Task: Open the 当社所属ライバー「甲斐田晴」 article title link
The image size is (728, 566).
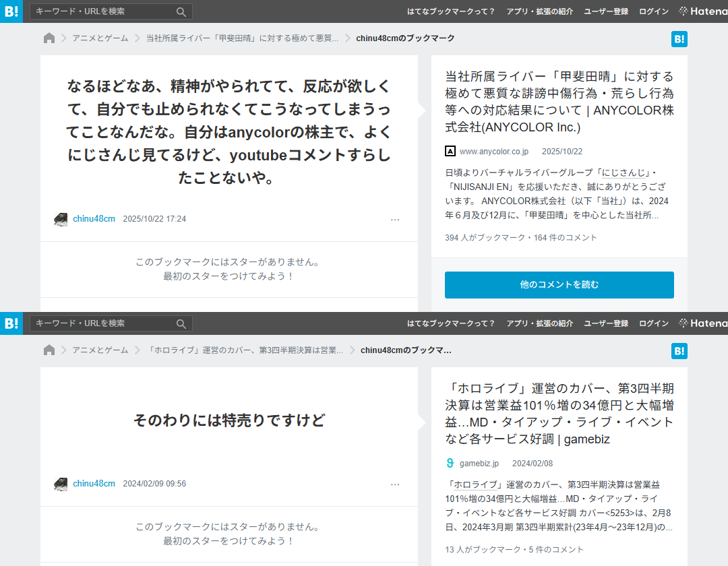Action: coord(559,102)
